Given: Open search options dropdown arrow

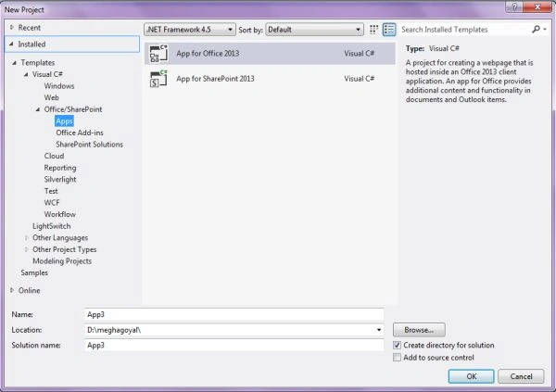Looking at the screenshot, I should tap(545, 29).
